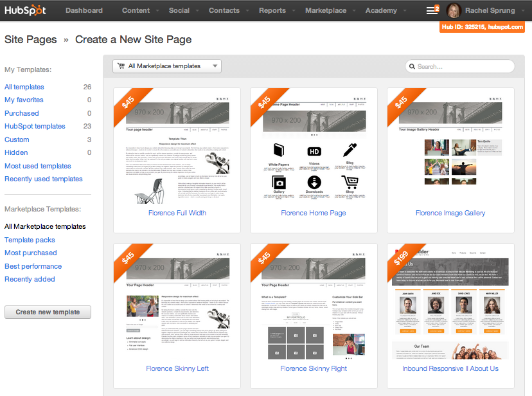Go back to Site Pages breadcrumb
The image size is (532, 396).
coord(31,39)
